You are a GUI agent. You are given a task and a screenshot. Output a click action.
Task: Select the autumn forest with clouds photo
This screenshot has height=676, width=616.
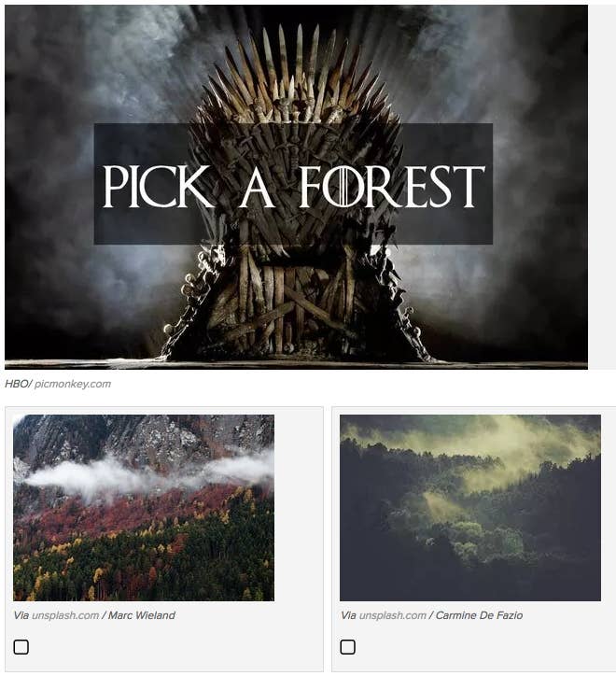pyautogui.click(x=144, y=507)
